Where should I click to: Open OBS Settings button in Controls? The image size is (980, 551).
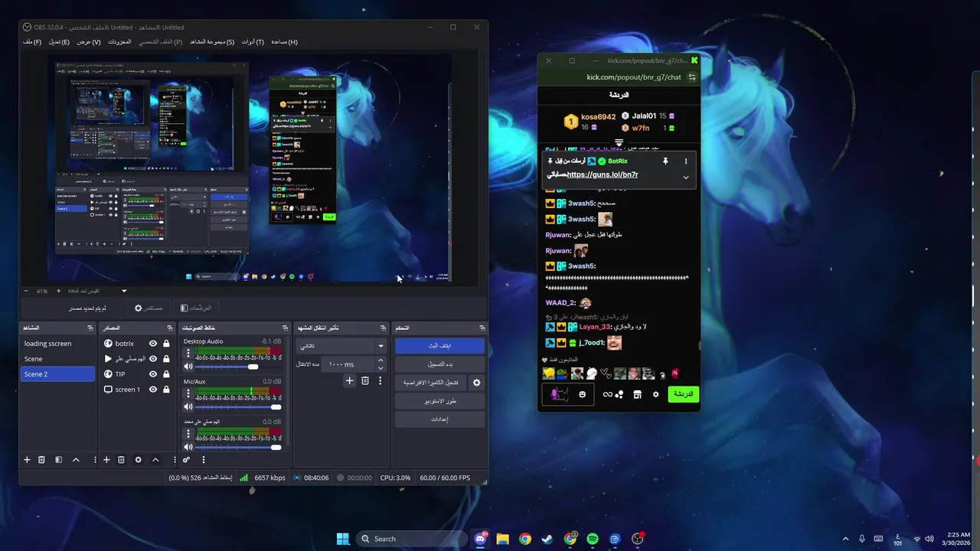[x=439, y=419]
